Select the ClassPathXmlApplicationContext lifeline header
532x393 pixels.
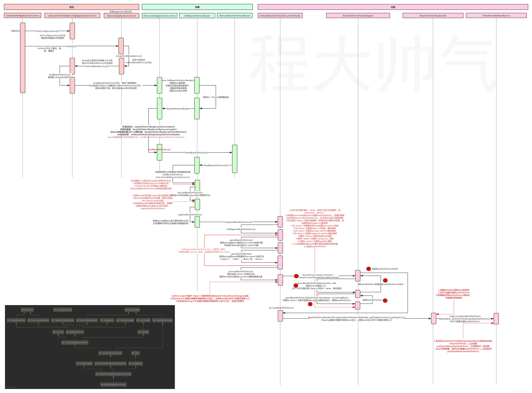pos(23,15)
